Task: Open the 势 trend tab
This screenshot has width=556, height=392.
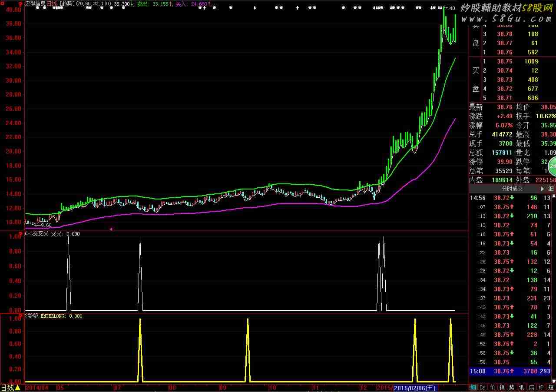Action: coord(512,387)
